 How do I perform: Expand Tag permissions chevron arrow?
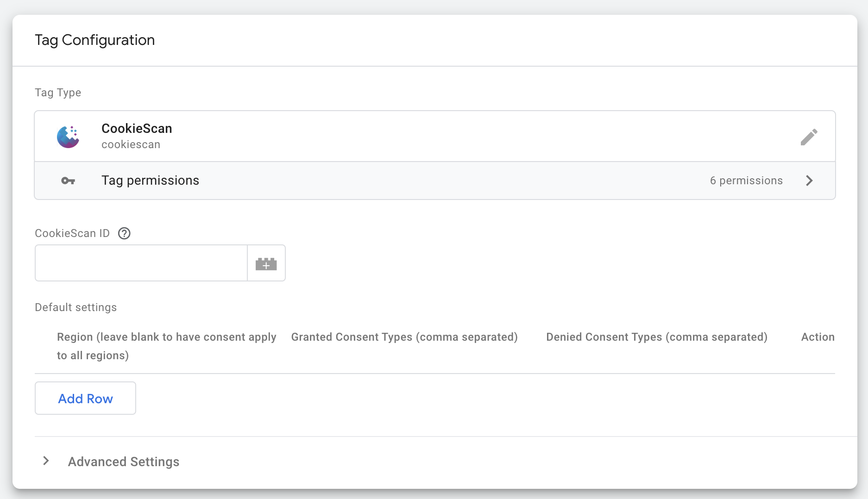tap(809, 181)
